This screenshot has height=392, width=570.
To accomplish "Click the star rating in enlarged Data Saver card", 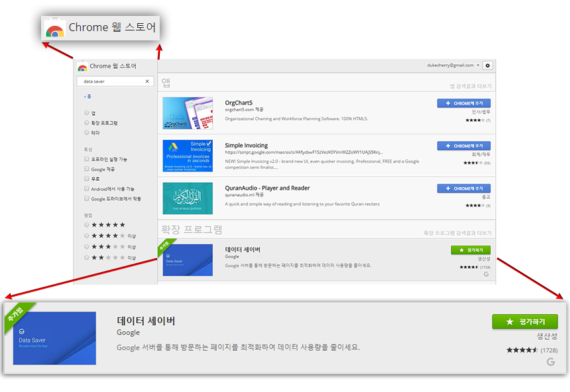I will pos(522,350).
